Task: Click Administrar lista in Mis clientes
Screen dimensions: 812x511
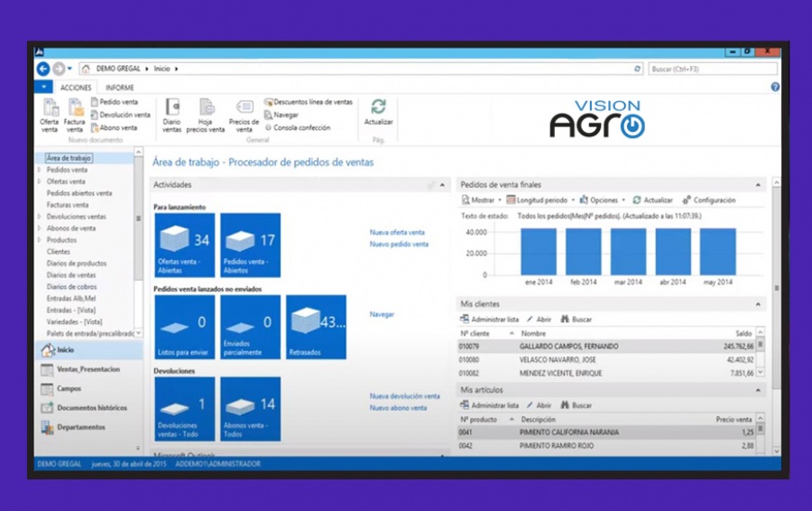Action: (x=489, y=320)
